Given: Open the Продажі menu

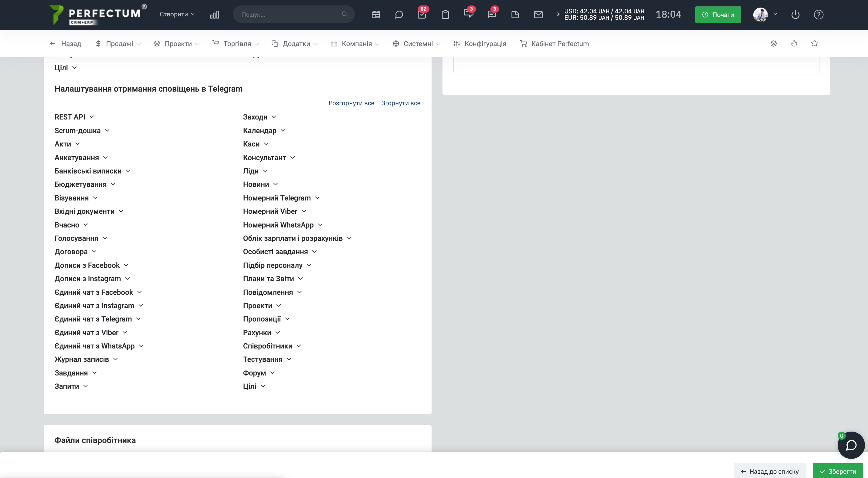Looking at the screenshot, I should click(x=118, y=44).
